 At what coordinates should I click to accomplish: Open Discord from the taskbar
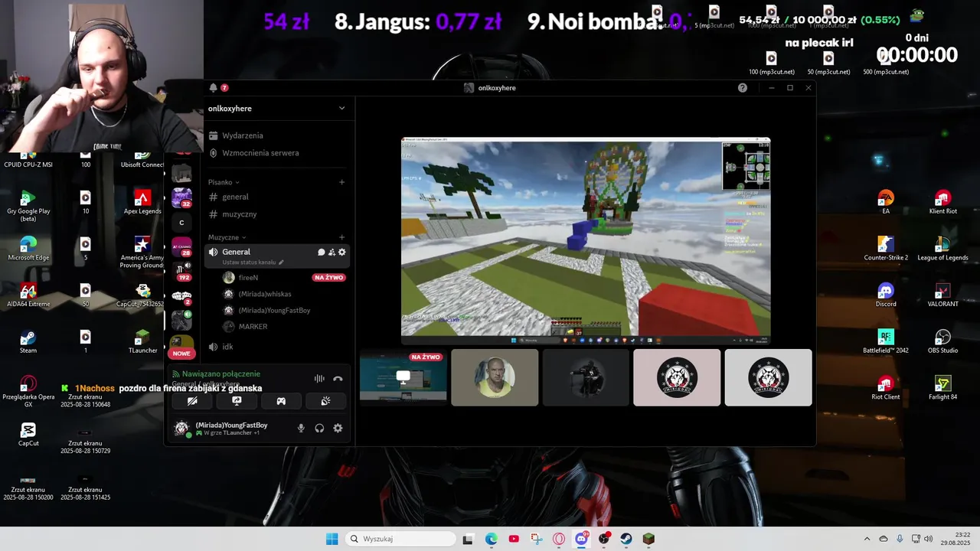point(581,539)
